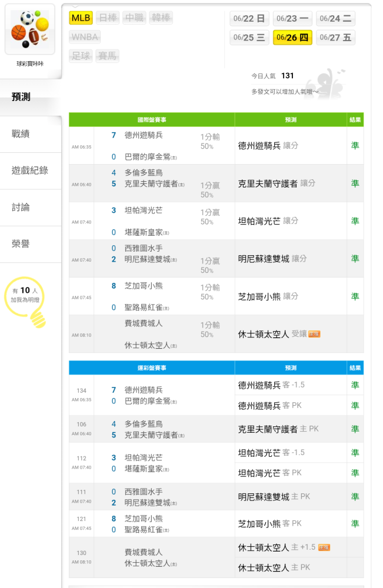383x588 pixels.
Task: Open the 預測 sidebar section
Action: [31, 97]
